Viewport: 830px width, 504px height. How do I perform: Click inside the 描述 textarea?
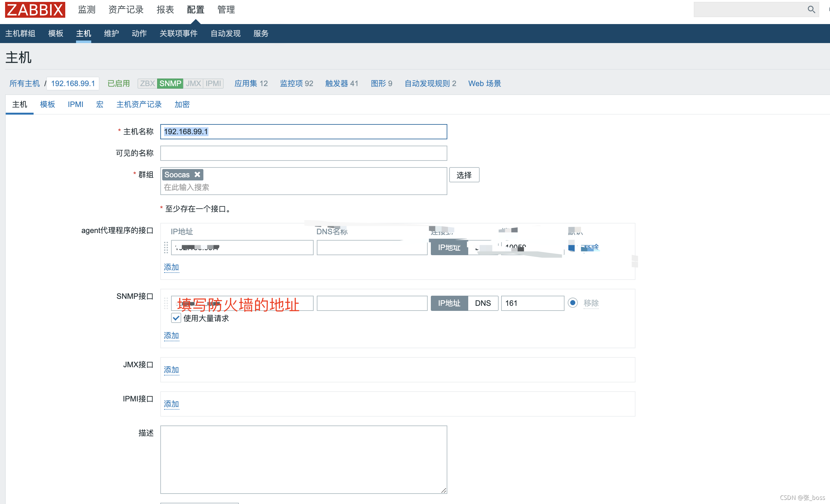[303, 459]
